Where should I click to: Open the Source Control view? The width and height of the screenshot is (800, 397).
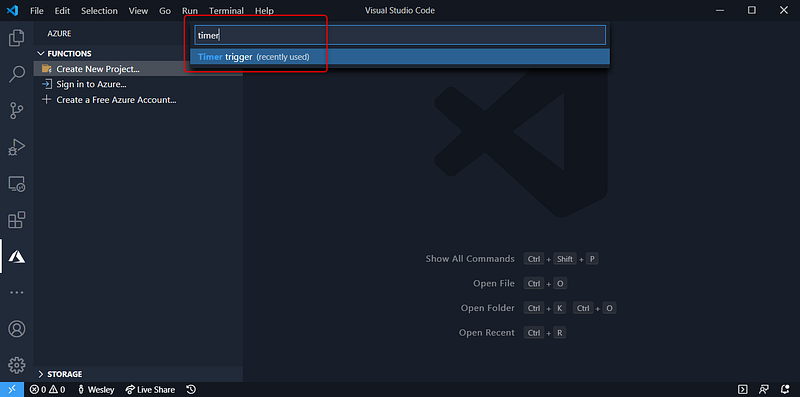17,111
